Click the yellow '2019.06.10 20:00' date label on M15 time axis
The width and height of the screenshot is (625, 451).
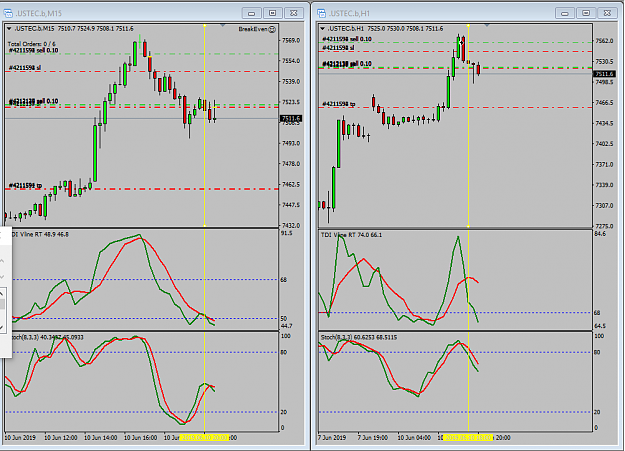204,437
